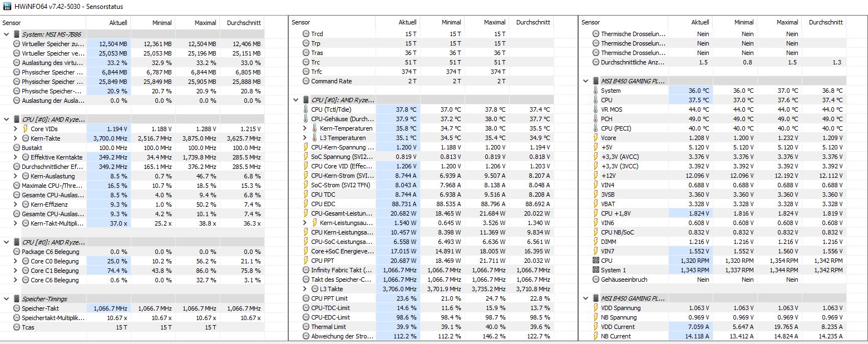Expand the Effektive Kerntakte row
868x344 pixels.
[x=16, y=157]
